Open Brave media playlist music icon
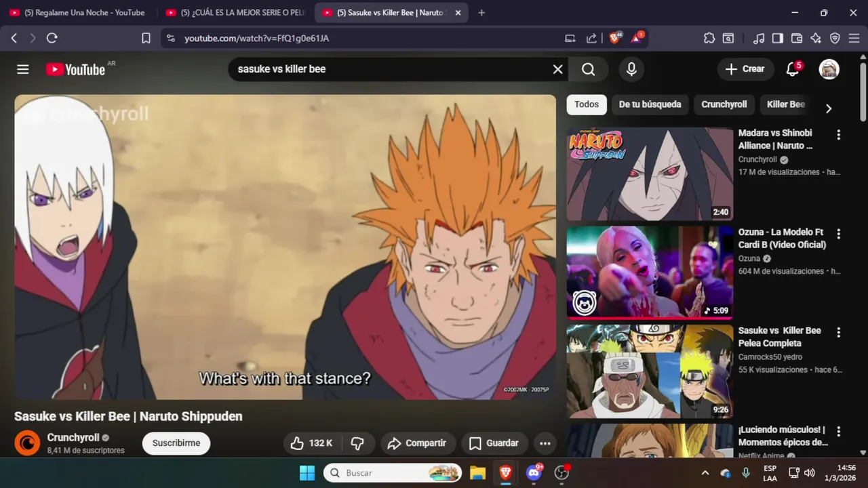The width and height of the screenshot is (868, 488). pyautogui.click(x=759, y=38)
